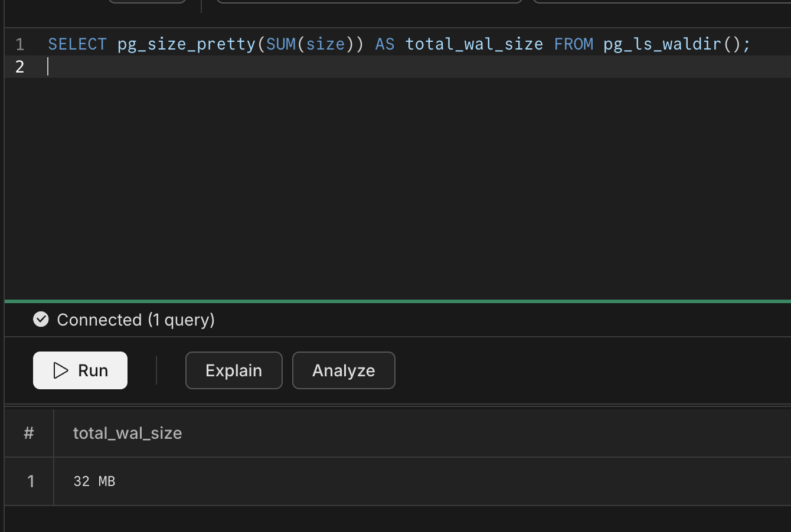Select the total_wal_size results column header
The height and width of the screenshot is (532, 791).
click(x=128, y=434)
